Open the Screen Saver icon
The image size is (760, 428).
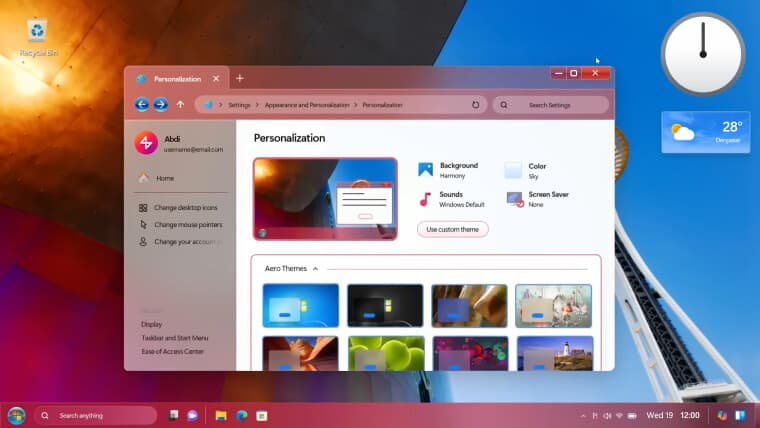tap(515, 199)
